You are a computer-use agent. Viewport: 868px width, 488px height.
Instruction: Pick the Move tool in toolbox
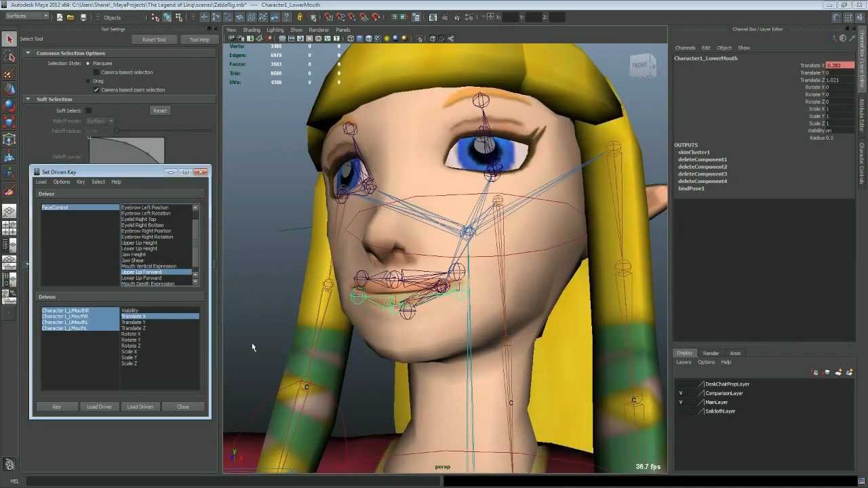(x=9, y=89)
